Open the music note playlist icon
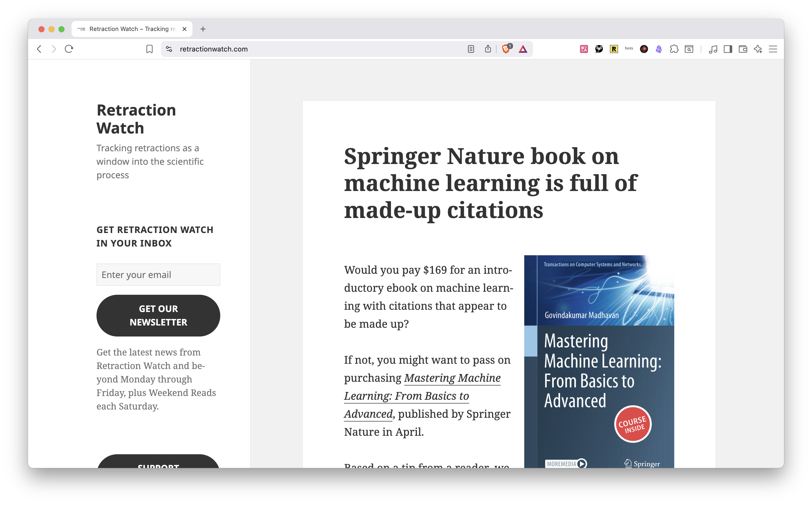This screenshot has width=812, height=505. click(x=713, y=49)
